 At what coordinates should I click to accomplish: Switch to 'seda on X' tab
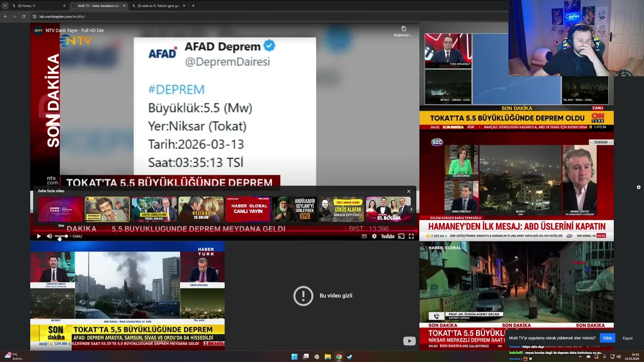158,6
